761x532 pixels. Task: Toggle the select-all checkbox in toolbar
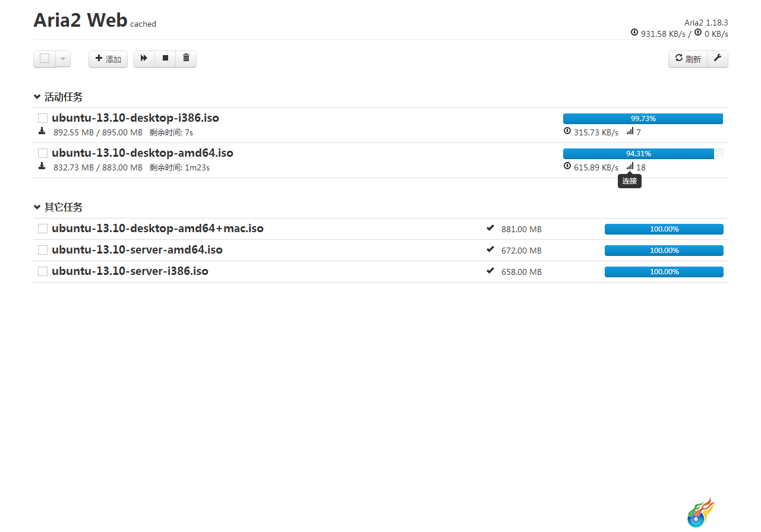(x=45, y=58)
